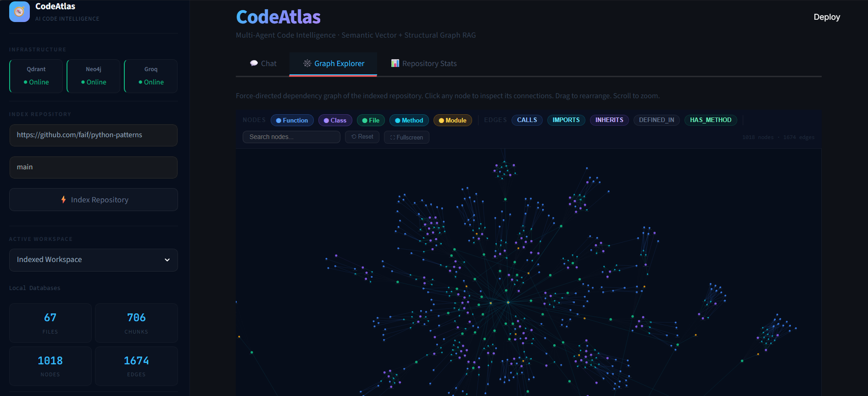The image size is (868, 396).
Task: Toggle the Class node filter
Action: pyautogui.click(x=335, y=120)
